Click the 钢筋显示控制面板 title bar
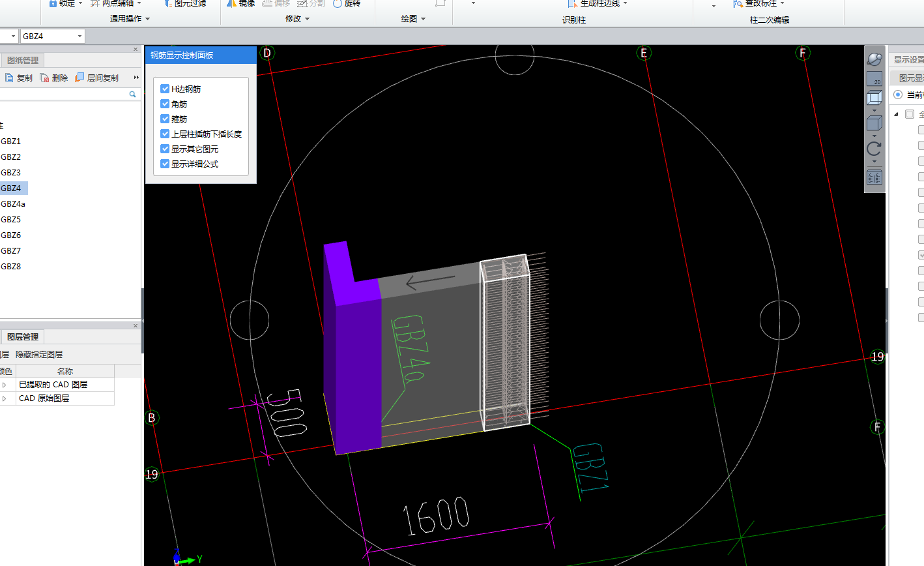Image resolution: width=924 pixels, height=566 pixels. 201,55
